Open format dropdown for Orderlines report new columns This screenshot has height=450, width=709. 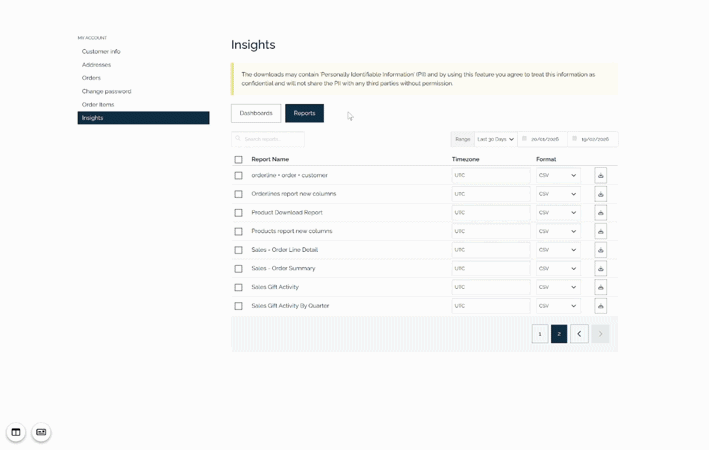557,194
